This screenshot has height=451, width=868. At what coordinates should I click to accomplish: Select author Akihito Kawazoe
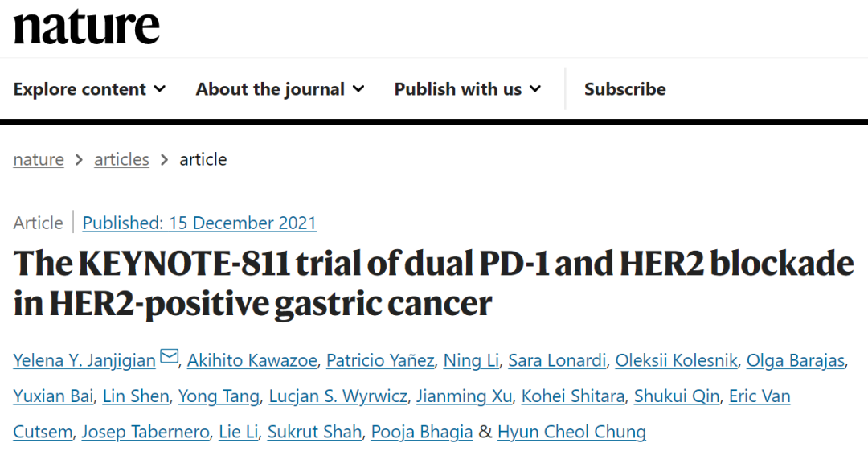252,361
